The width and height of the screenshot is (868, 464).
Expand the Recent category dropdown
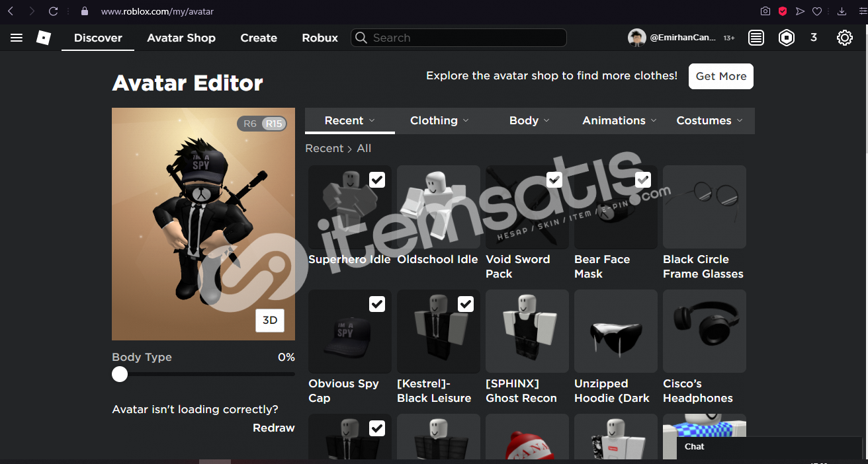350,121
